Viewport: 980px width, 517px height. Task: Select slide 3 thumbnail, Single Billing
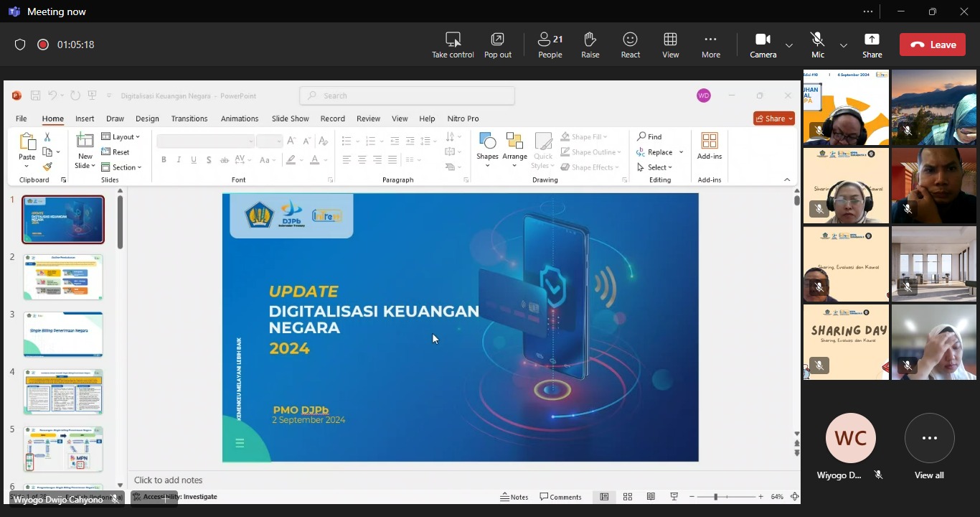click(63, 334)
